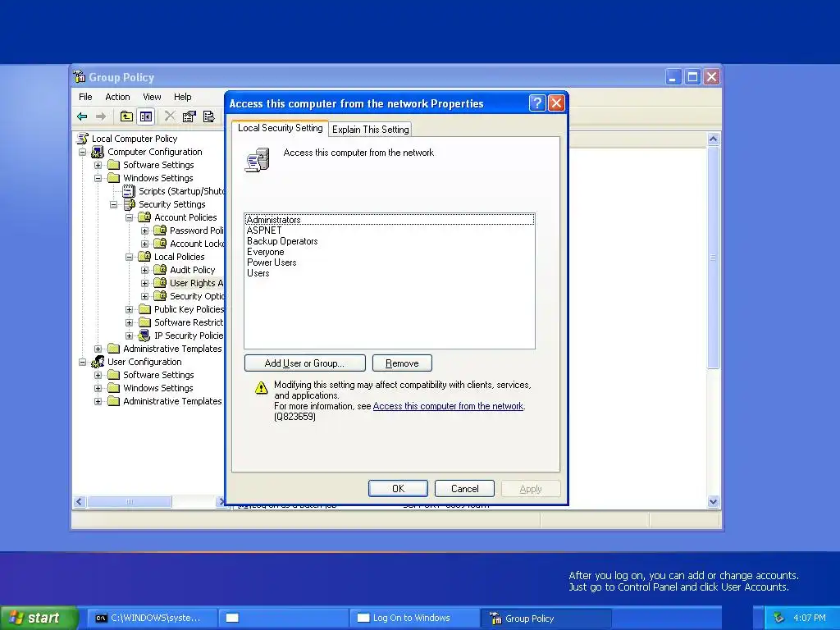
Task: Switch to C:\WINDOWS\system taskbar item
Action: click(x=153, y=618)
